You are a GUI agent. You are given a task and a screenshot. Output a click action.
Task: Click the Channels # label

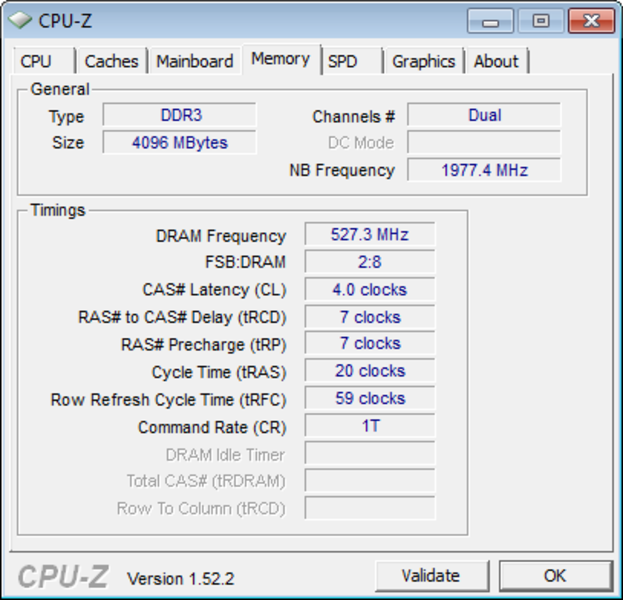click(x=354, y=116)
